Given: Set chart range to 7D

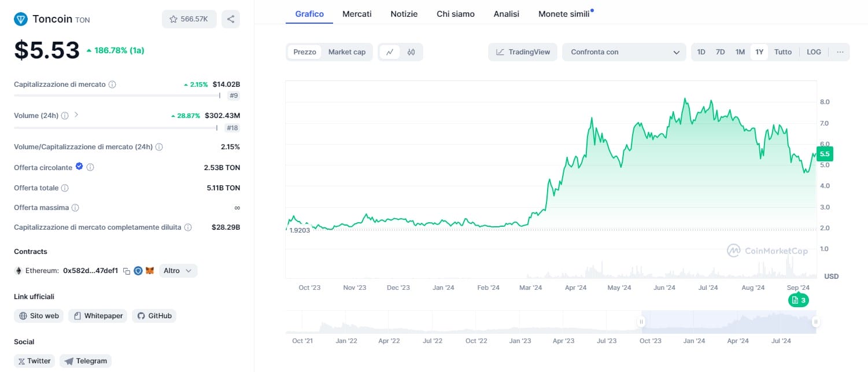Looking at the screenshot, I should pos(720,52).
